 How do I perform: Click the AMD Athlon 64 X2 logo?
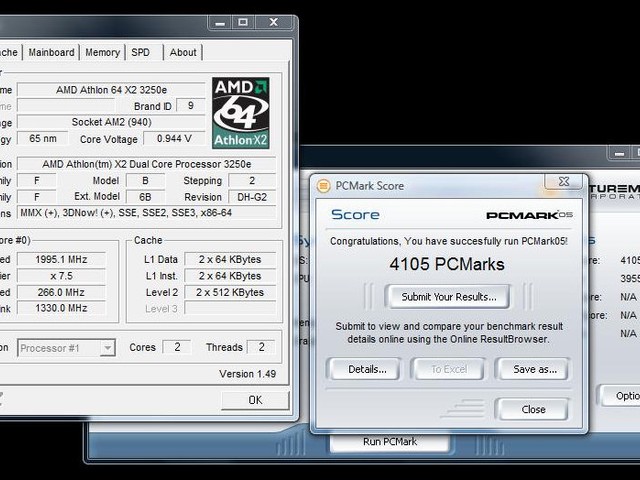coord(240,113)
